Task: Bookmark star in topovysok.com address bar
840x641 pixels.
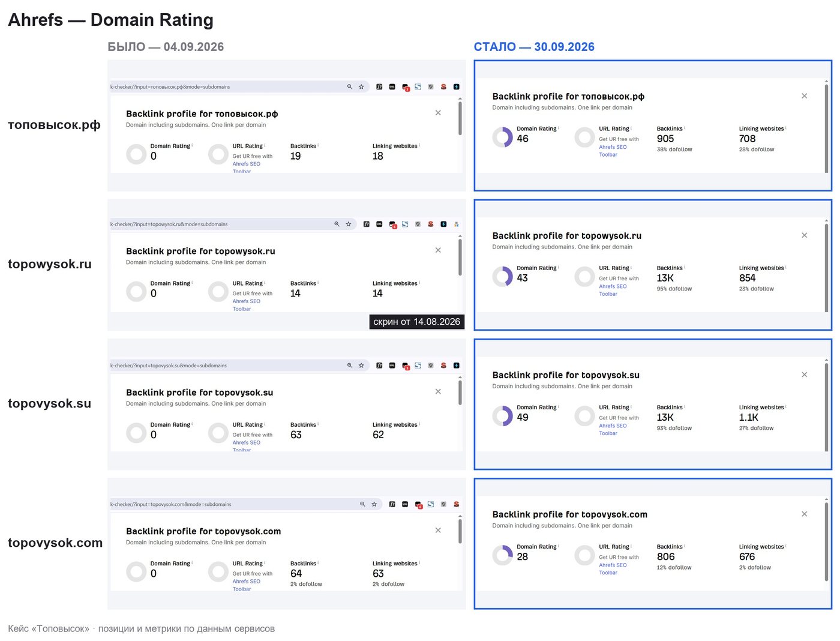Action: click(x=374, y=505)
